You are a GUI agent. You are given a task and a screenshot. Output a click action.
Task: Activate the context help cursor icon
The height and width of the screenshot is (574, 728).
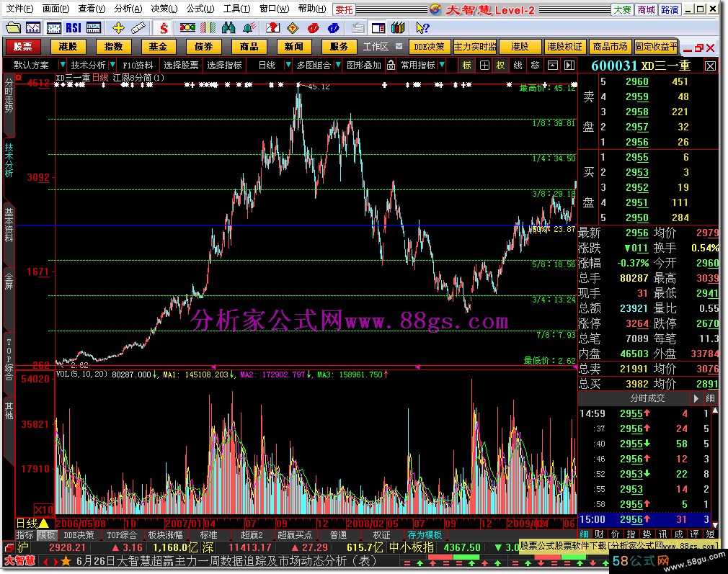click(x=422, y=28)
